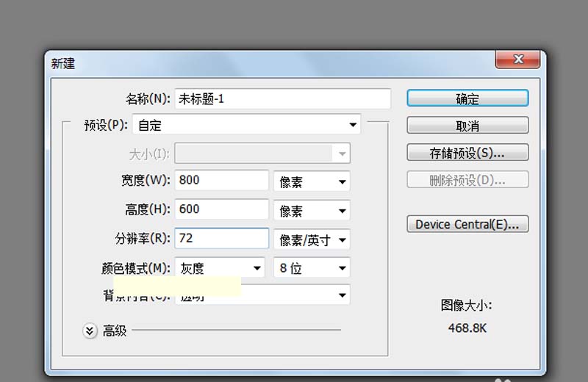Click the 名称 input field

click(x=283, y=99)
